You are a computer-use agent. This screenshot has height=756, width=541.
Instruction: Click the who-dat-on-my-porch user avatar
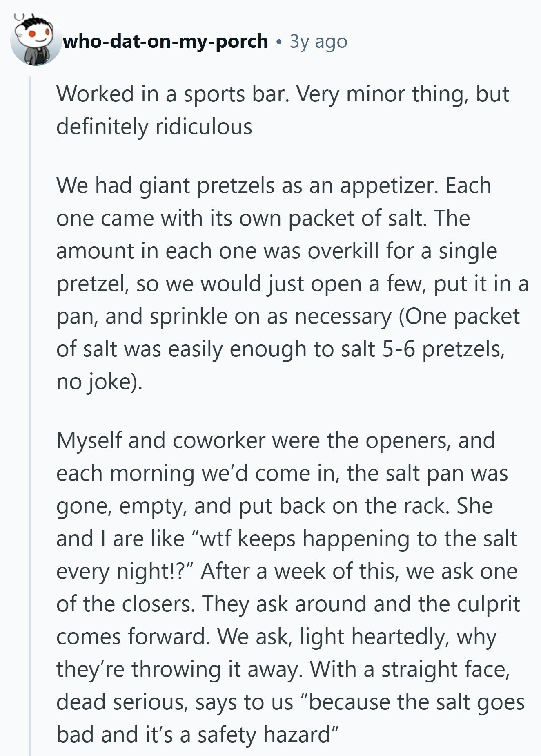35,41
